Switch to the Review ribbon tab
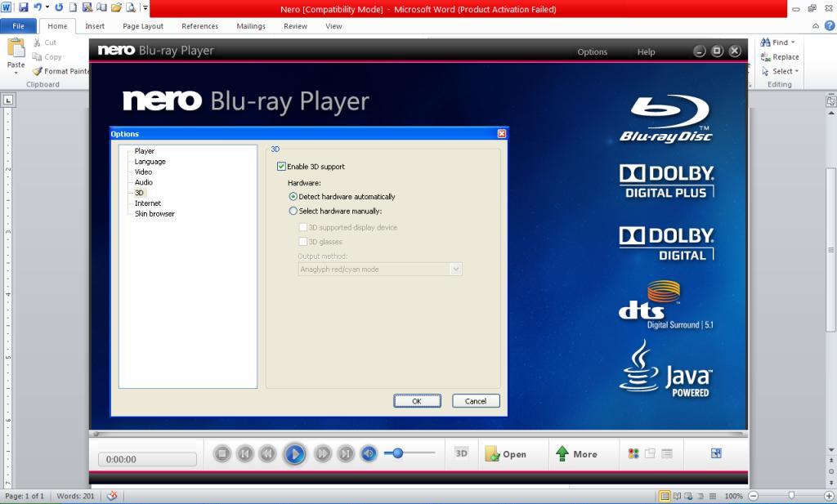This screenshot has height=504, width=837. pyautogui.click(x=295, y=26)
